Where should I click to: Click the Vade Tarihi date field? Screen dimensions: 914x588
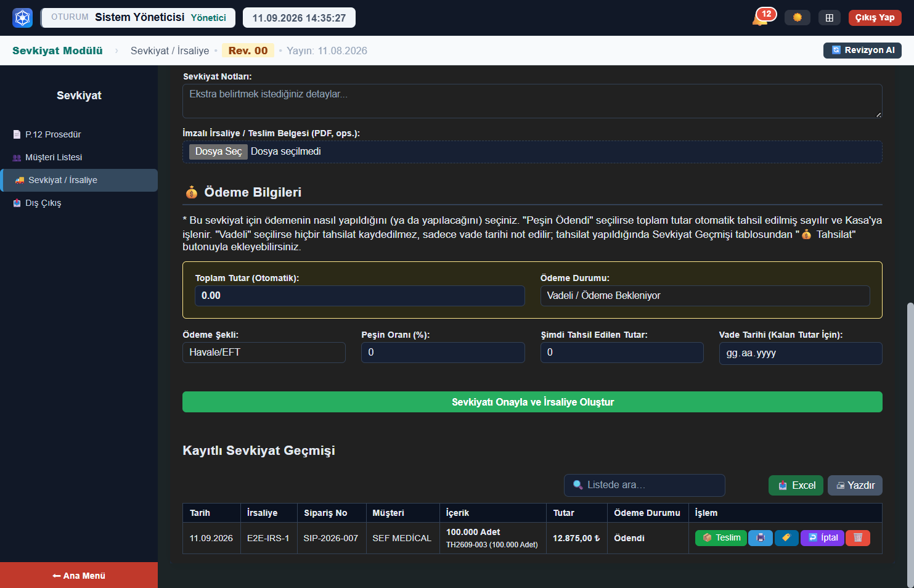801,353
